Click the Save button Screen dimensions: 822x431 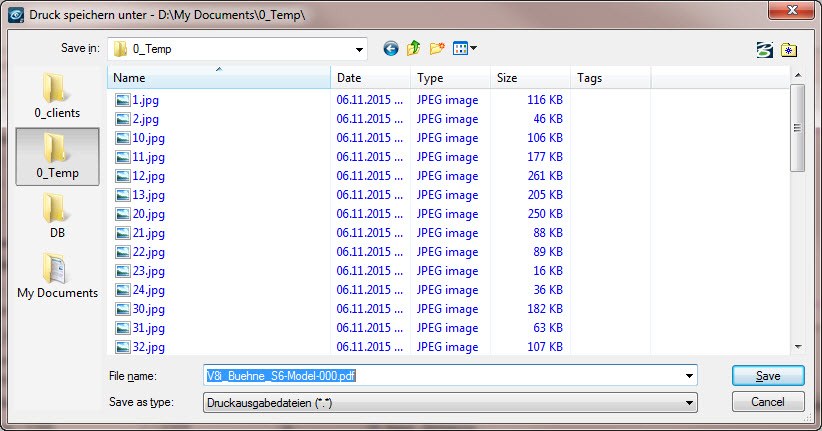[768, 376]
